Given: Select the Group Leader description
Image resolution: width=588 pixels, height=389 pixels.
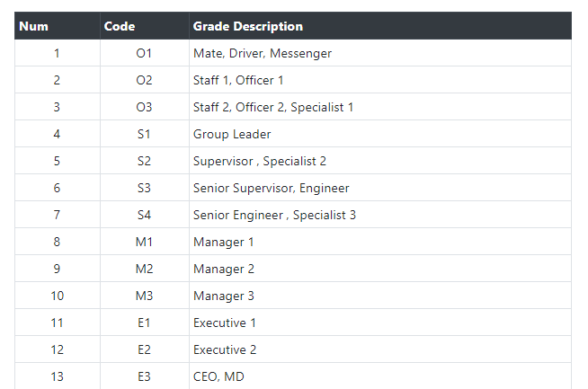Looking at the screenshot, I should click(x=232, y=134).
